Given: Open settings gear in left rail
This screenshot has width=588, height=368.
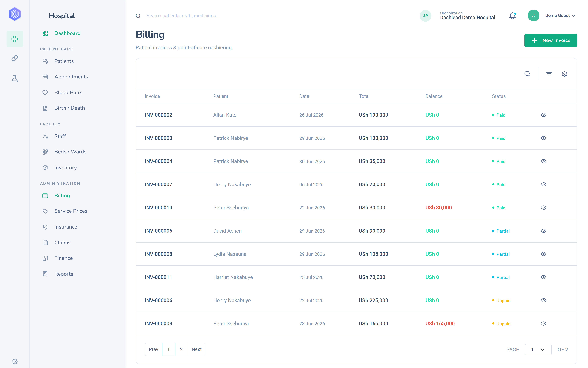Looking at the screenshot, I should pos(15,361).
